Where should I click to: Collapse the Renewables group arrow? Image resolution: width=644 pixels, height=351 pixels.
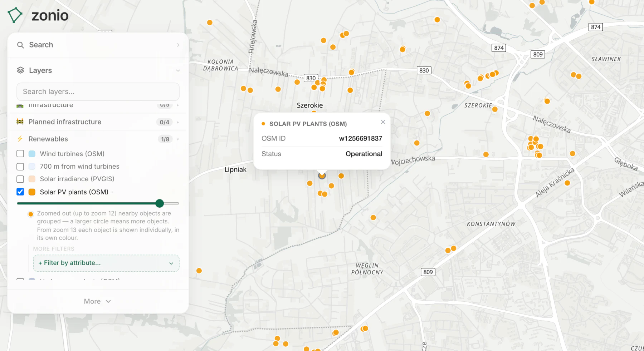coord(178,139)
